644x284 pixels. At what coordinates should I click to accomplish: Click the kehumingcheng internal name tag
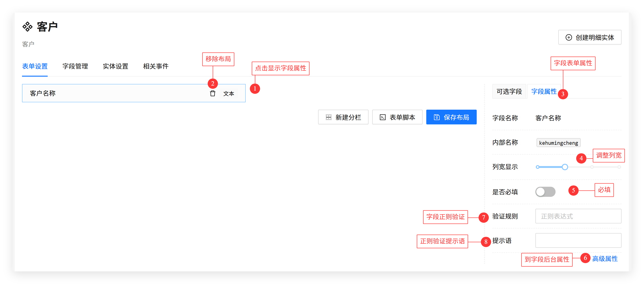click(558, 143)
